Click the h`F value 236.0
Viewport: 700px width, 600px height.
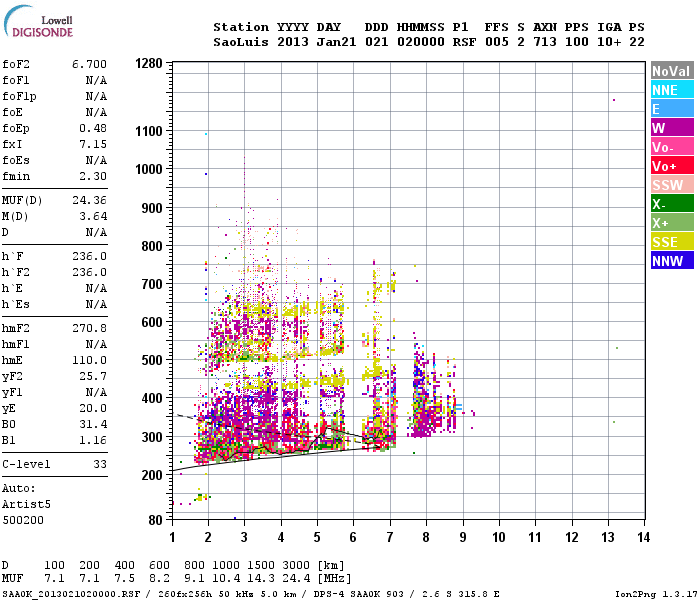click(x=89, y=256)
